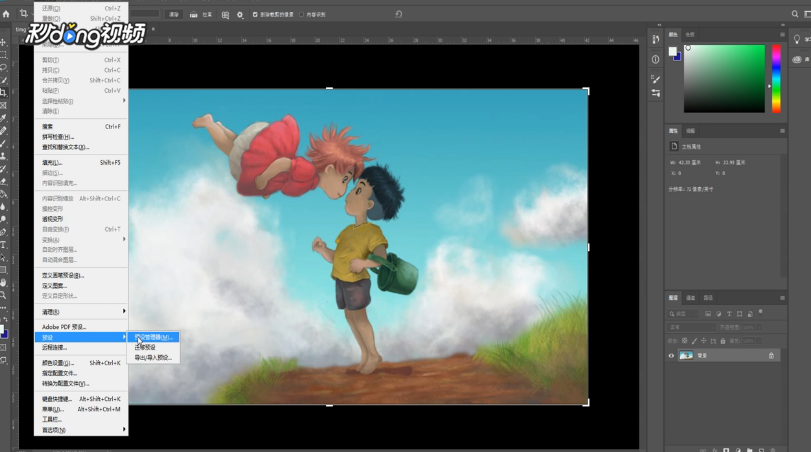
Task: Select the Brush tool
Action: (3, 143)
